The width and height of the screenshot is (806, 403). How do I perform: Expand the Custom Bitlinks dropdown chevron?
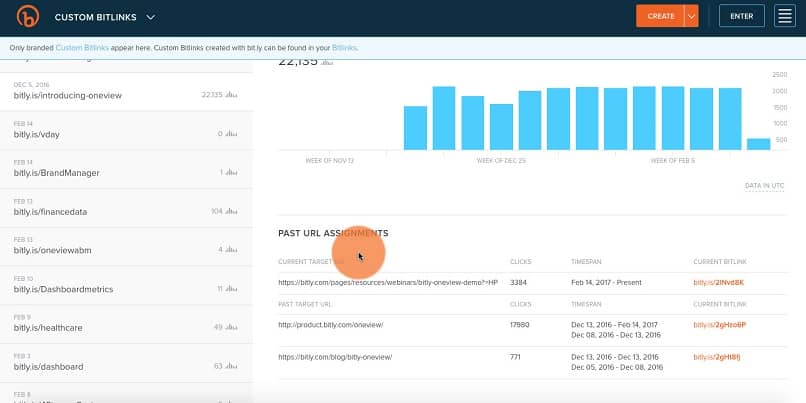click(150, 17)
